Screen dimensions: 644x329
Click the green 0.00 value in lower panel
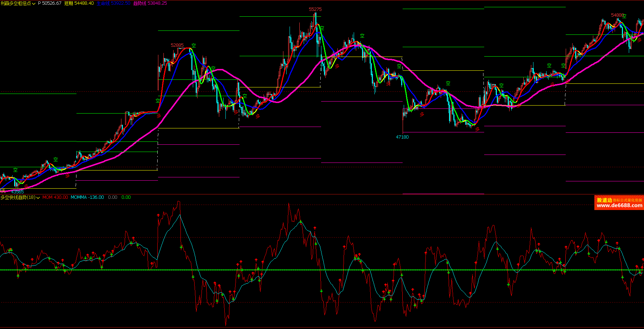point(126,197)
